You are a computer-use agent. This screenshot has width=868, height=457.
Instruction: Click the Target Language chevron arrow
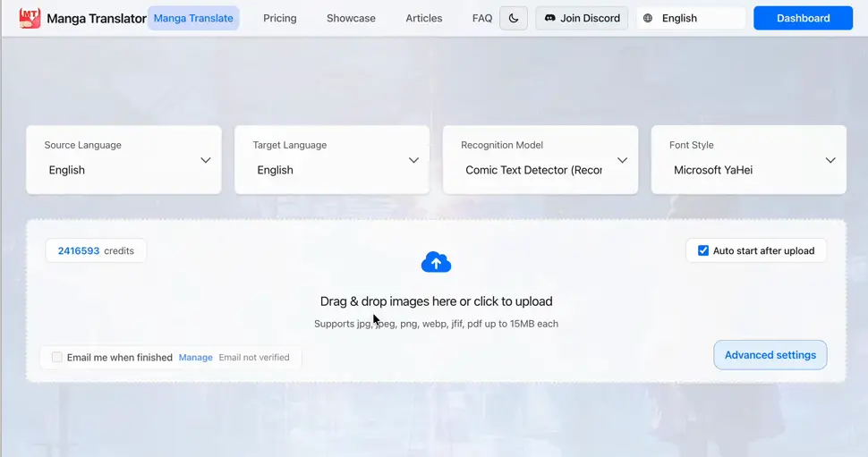point(413,160)
